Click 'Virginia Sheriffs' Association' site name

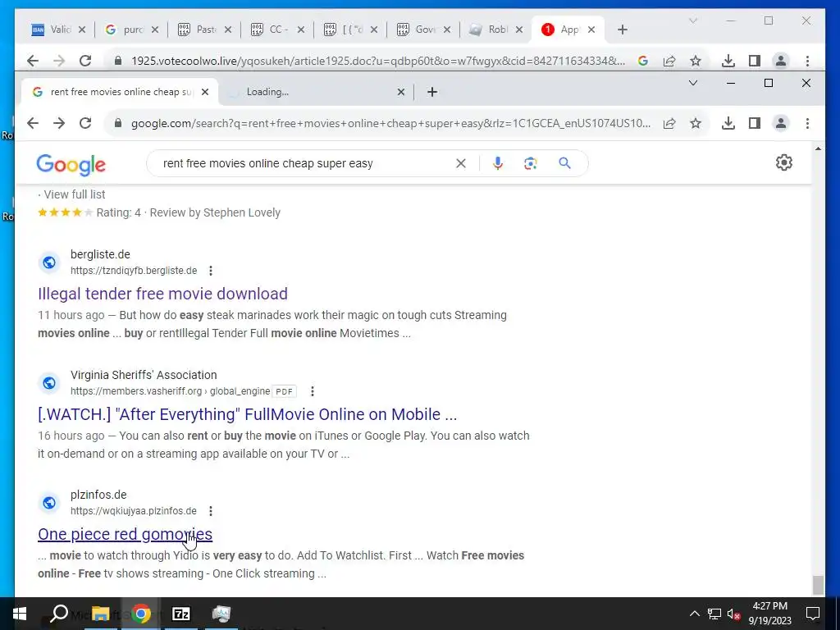point(144,375)
